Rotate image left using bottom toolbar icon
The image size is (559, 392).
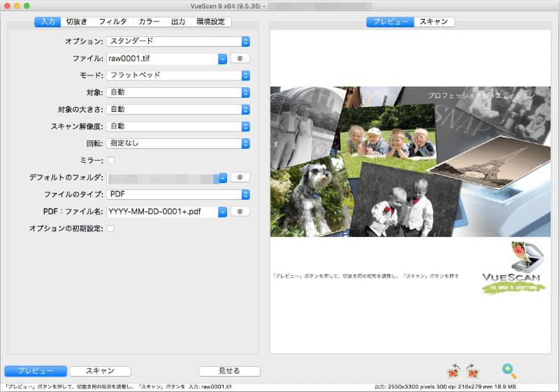click(453, 371)
